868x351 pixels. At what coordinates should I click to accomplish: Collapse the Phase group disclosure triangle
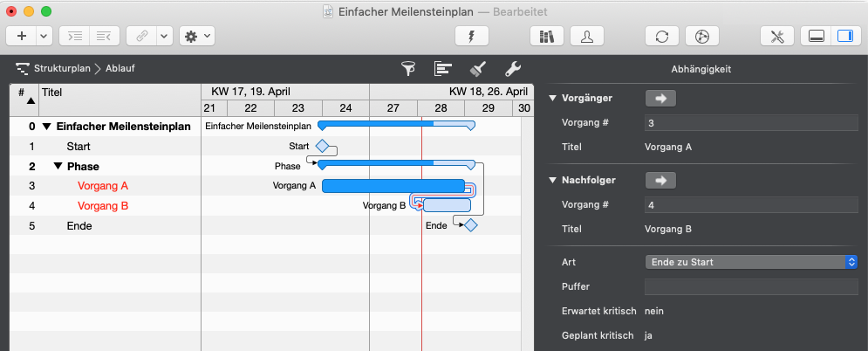tap(58, 166)
